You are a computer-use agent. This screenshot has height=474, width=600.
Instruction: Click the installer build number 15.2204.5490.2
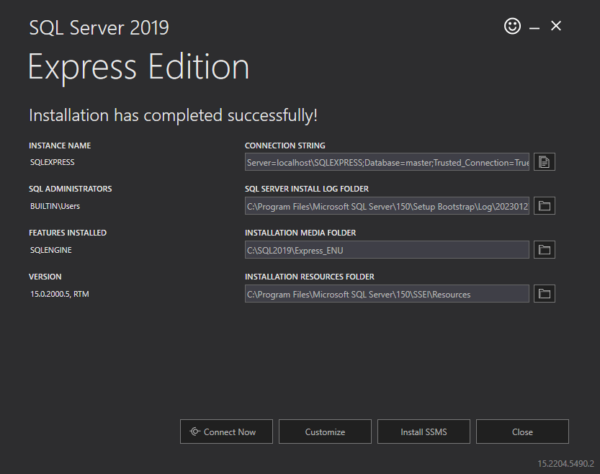pos(564,463)
